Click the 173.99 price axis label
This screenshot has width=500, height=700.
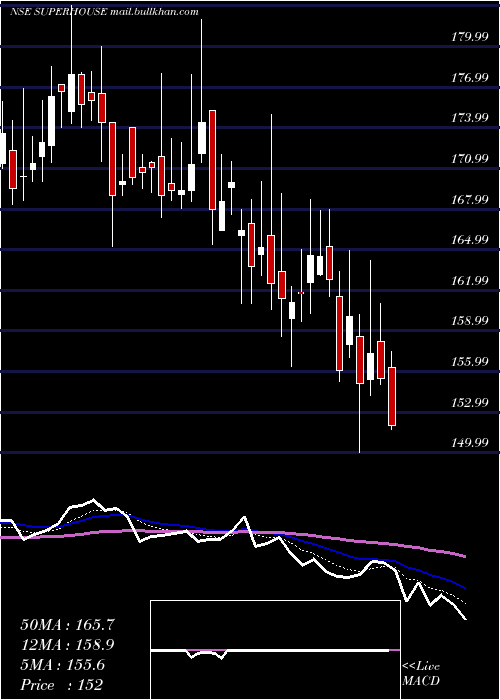coord(469,118)
